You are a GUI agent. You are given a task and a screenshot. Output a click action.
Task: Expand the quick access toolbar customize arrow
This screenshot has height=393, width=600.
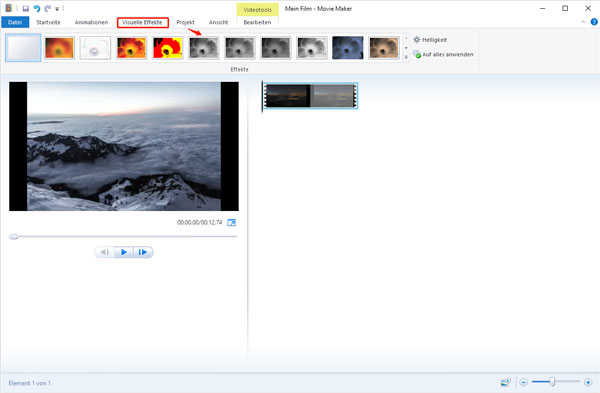click(x=57, y=9)
